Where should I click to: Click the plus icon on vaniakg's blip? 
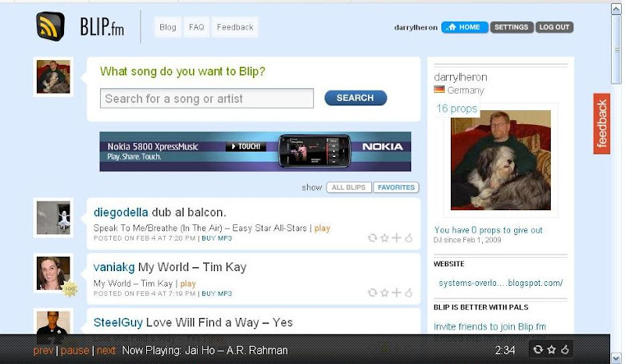[x=396, y=292]
